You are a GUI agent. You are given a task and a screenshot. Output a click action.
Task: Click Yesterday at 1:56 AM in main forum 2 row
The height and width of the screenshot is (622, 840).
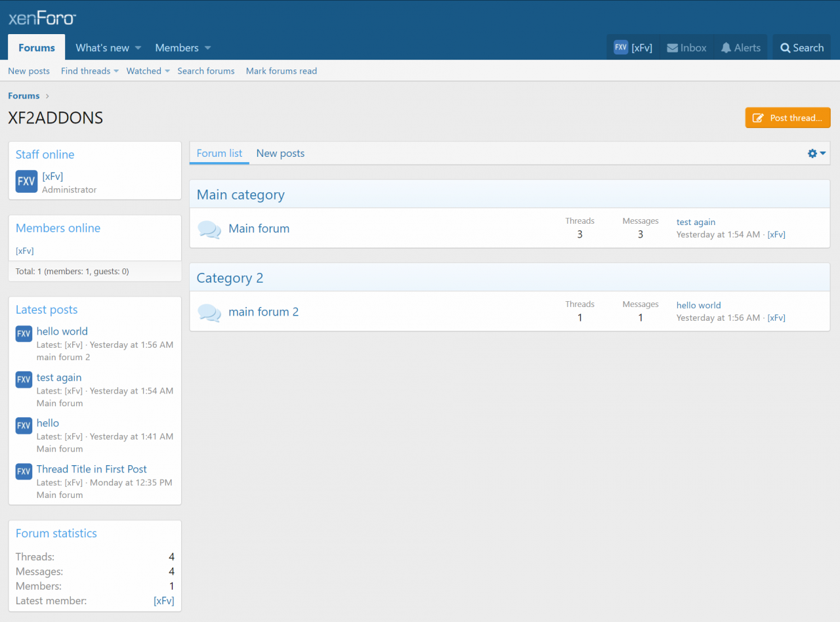[718, 318]
